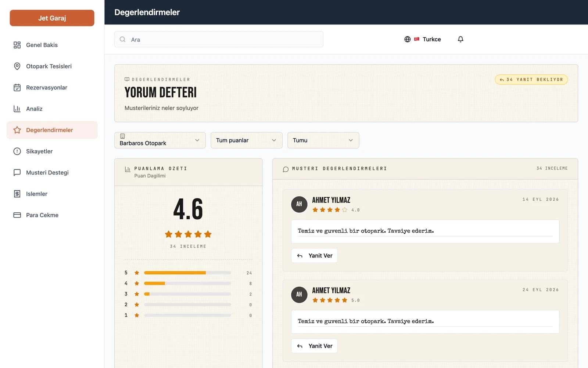Open Musteri Destegi menu item

coord(52,173)
